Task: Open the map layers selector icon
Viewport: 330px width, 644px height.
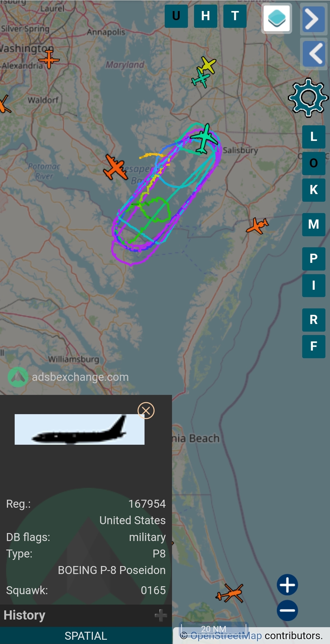Action: point(277,18)
